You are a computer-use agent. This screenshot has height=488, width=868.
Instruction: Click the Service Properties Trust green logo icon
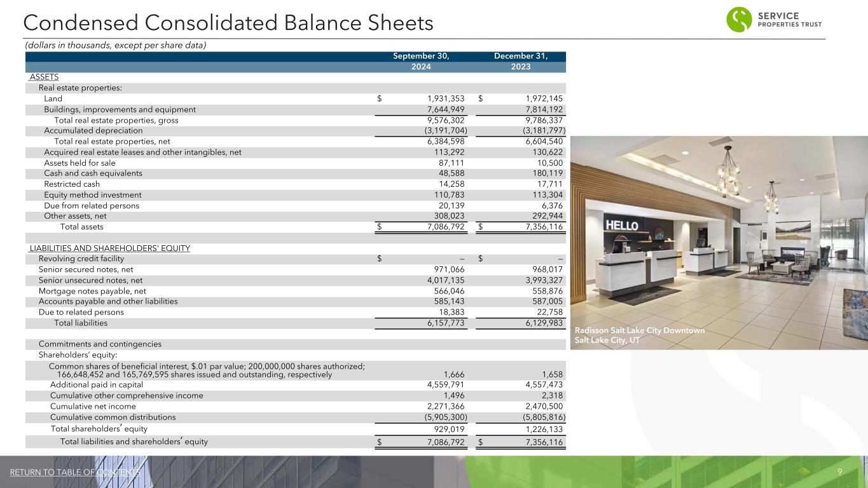coord(740,20)
